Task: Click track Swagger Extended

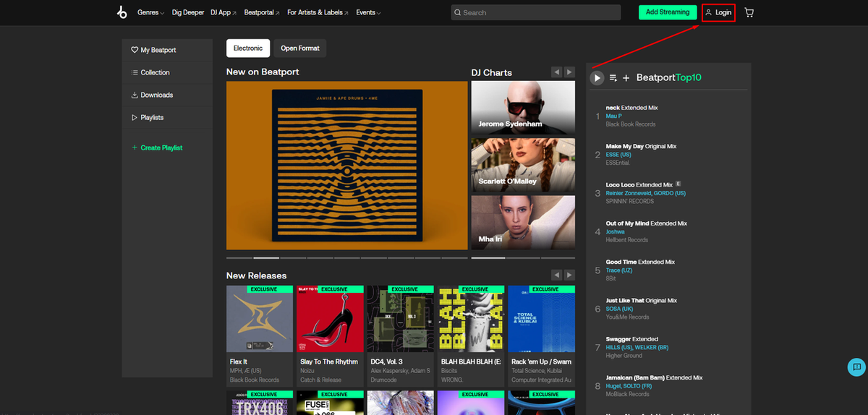Action: [631, 339]
